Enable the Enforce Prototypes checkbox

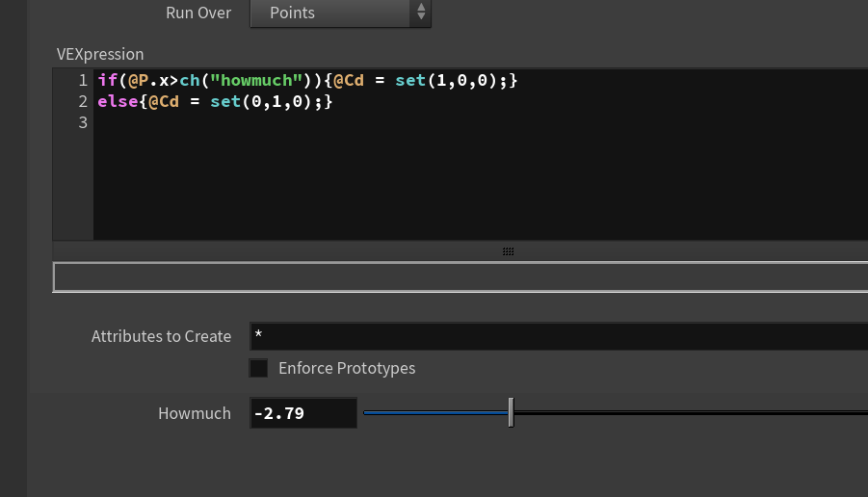click(x=258, y=368)
